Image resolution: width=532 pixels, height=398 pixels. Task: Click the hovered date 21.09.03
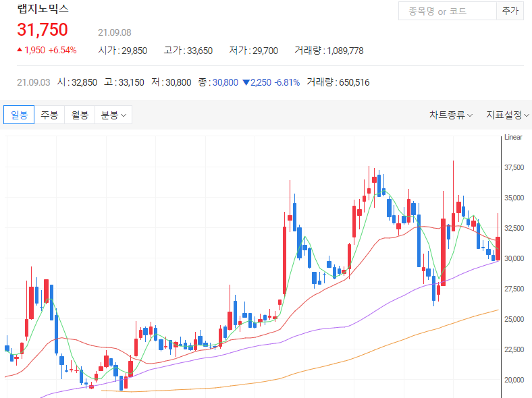(34, 82)
